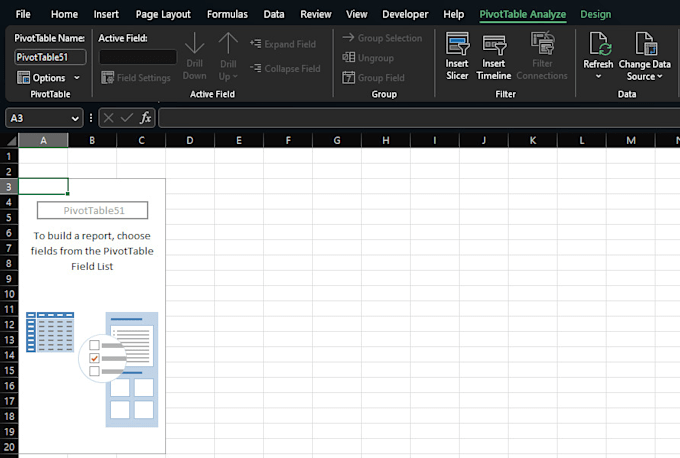Select column M header
Viewport: 680px width, 458px height.
pos(631,141)
